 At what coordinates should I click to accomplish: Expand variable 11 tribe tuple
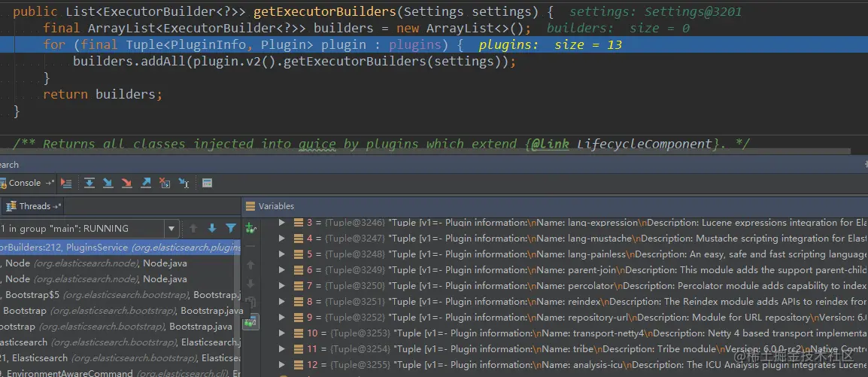282,349
